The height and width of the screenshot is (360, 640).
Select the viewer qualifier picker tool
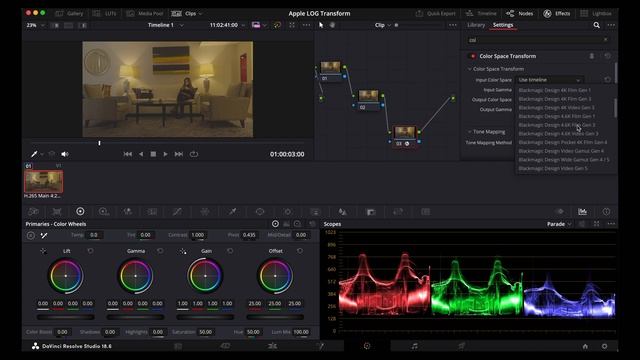(x=34, y=154)
